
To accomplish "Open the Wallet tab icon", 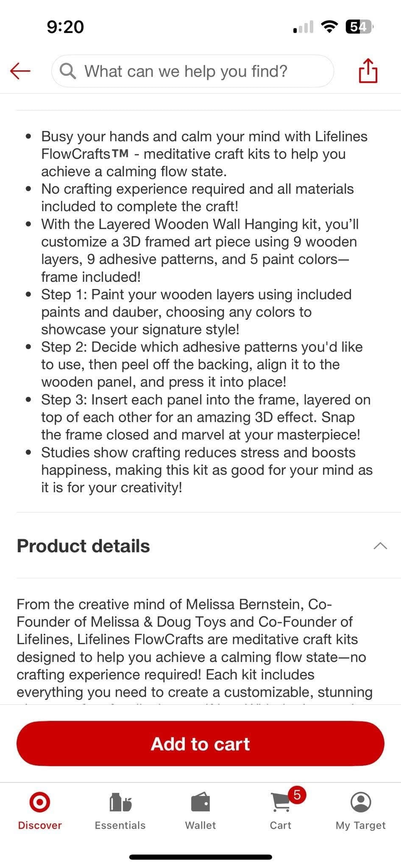I will click(x=200, y=802).
